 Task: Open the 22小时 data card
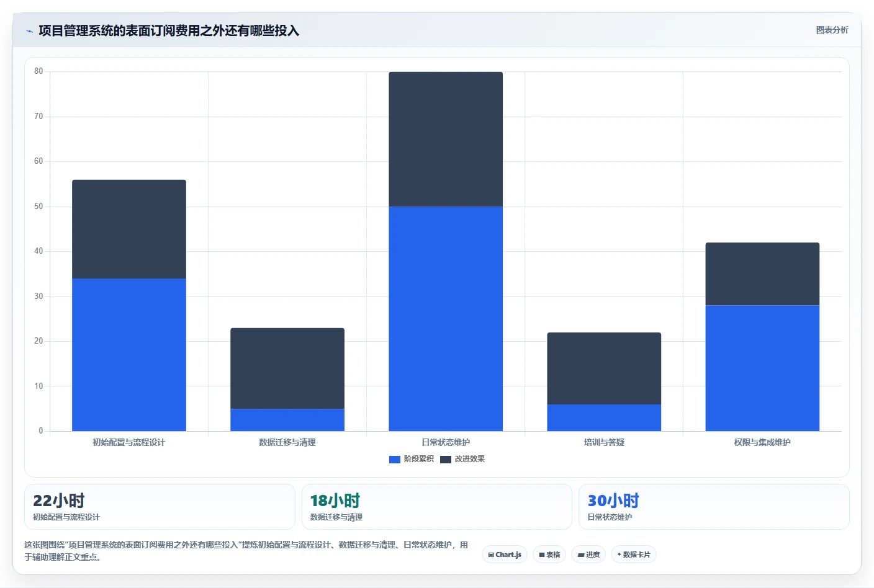coord(160,507)
